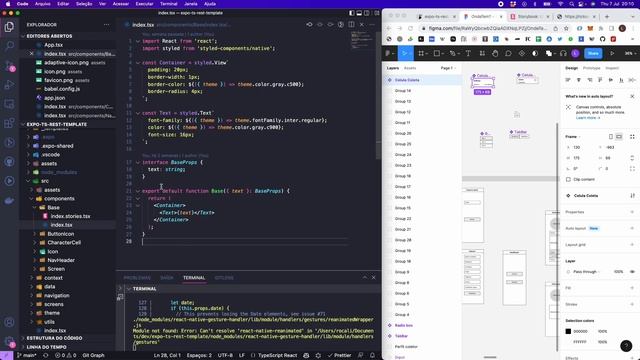Select the landscape frame orientation button

coord(619,137)
